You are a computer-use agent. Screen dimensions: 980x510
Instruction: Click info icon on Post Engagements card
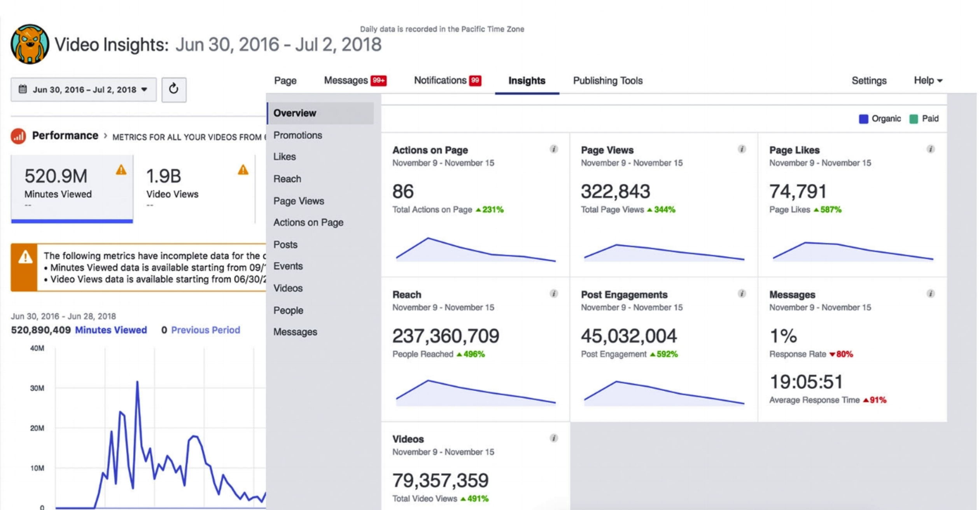[742, 293]
